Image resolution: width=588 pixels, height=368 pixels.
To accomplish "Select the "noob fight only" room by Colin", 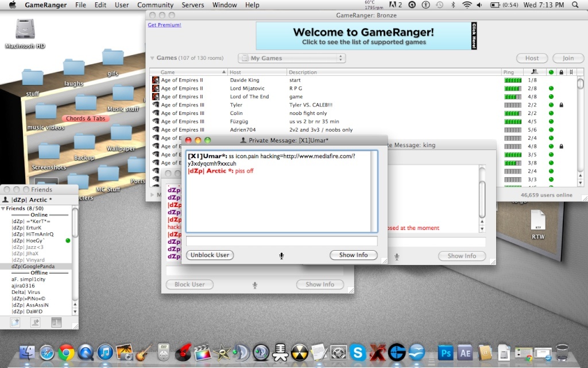I will (x=363, y=113).
